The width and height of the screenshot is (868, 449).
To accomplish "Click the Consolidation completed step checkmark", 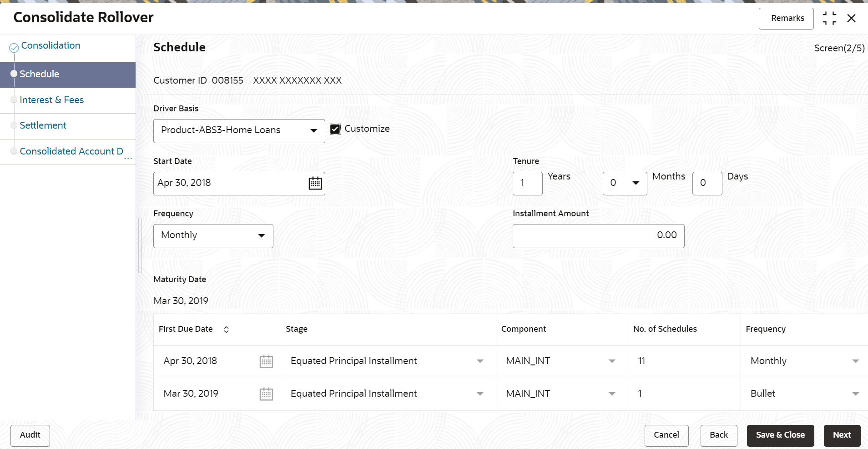I will click(x=14, y=47).
